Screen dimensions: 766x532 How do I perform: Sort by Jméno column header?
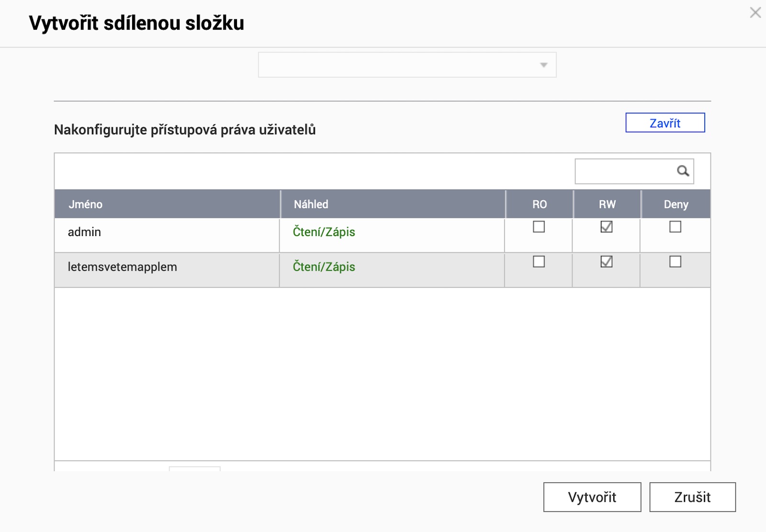pyautogui.click(x=85, y=204)
